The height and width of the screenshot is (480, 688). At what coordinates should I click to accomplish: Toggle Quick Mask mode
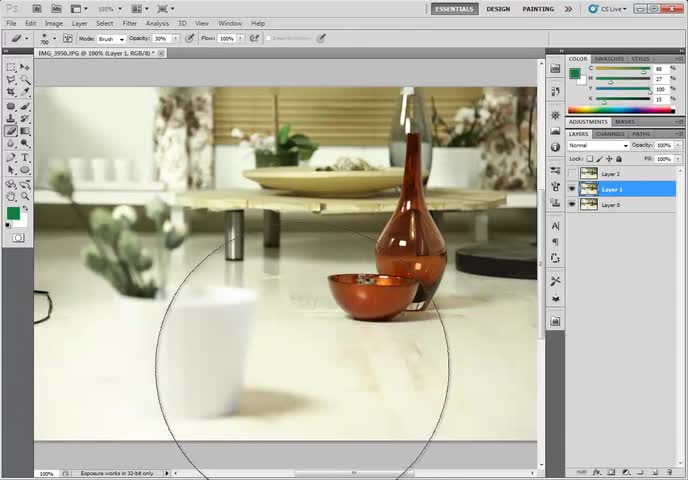pos(18,238)
